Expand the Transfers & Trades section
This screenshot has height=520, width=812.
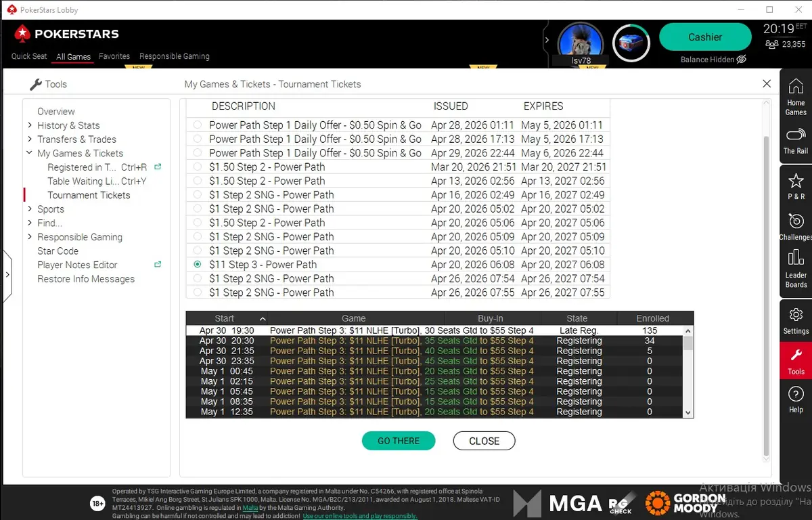tap(30, 139)
